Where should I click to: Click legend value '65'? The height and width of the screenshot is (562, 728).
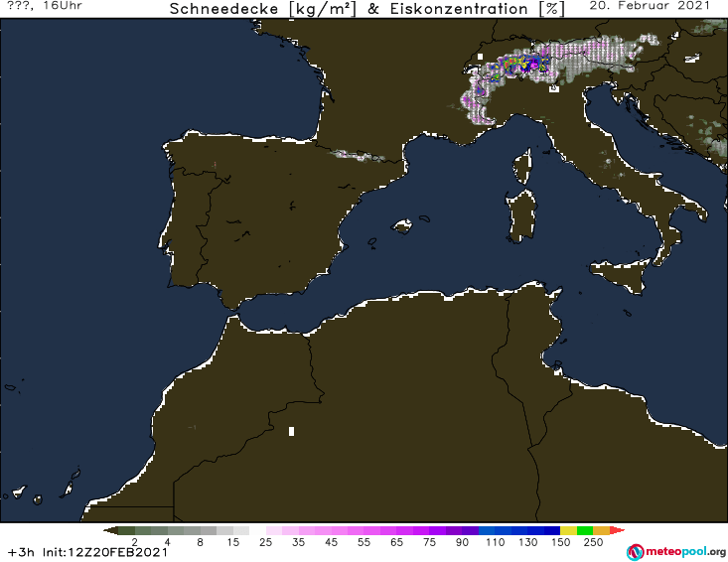coord(397,542)
